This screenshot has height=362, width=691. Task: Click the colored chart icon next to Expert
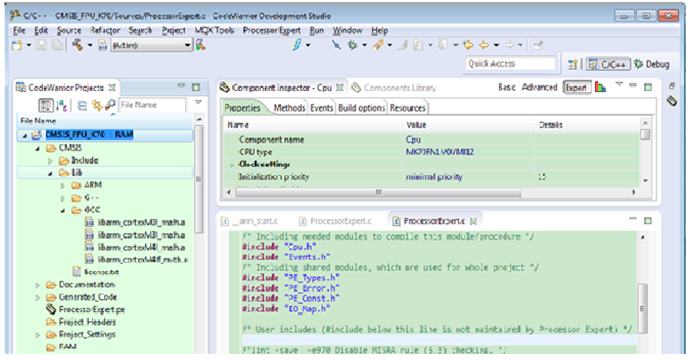pyautogui.click(x=600, y=87)
